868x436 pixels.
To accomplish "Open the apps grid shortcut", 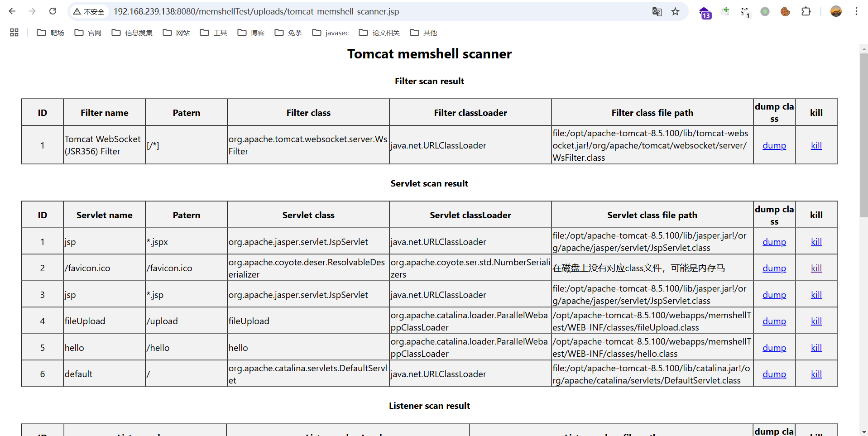I will click(14, 33).
